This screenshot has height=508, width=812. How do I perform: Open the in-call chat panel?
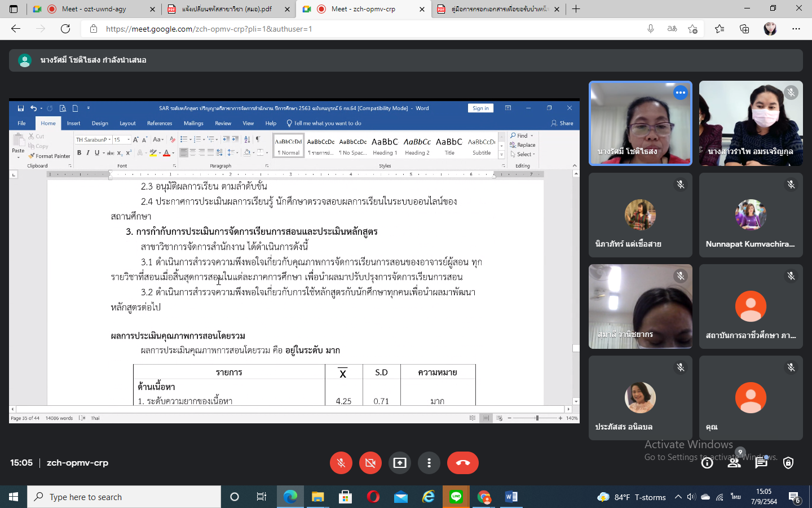click(x=761, y=463)
